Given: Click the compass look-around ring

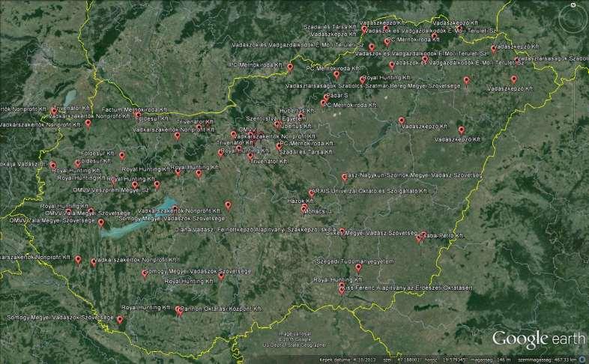Looking at the screenshot, I should [x=573, y=18].
